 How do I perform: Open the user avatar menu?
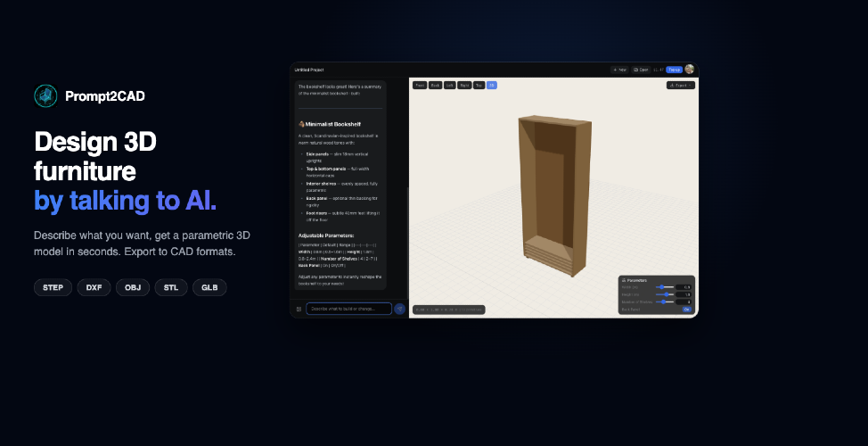click(689, 70)
